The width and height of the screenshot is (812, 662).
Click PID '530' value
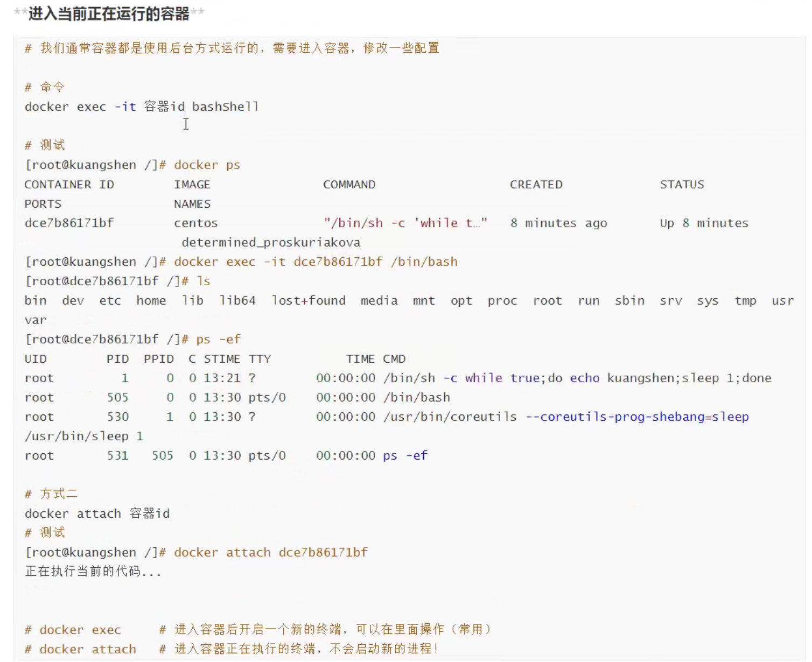tap(118, 417)
